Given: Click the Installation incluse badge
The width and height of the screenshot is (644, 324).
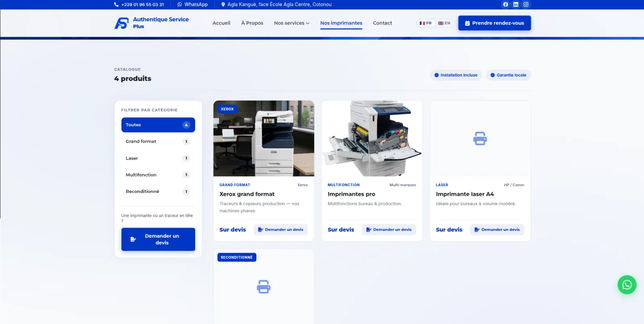Looking at the screenshot, I should click(456, 75).
